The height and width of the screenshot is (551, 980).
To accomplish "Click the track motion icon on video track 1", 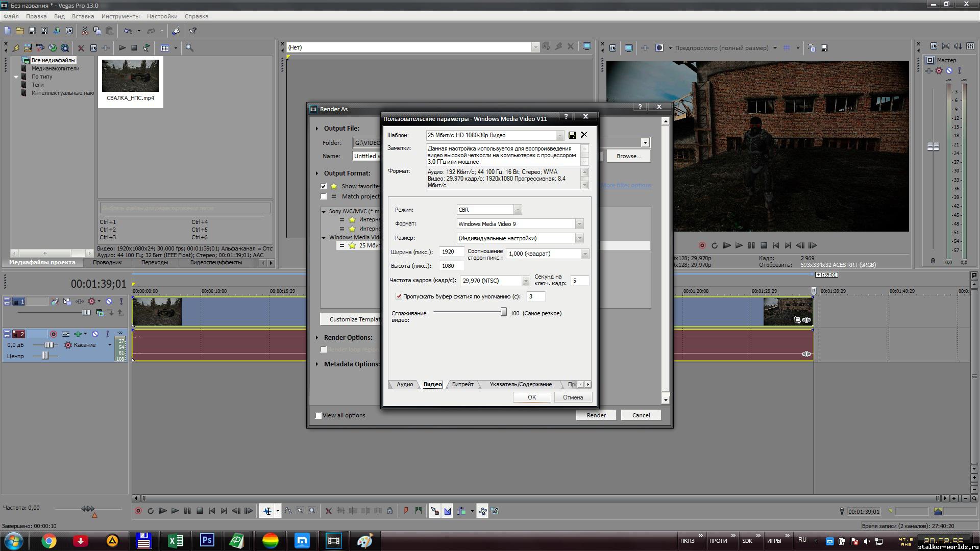I will tap(67, 302).
